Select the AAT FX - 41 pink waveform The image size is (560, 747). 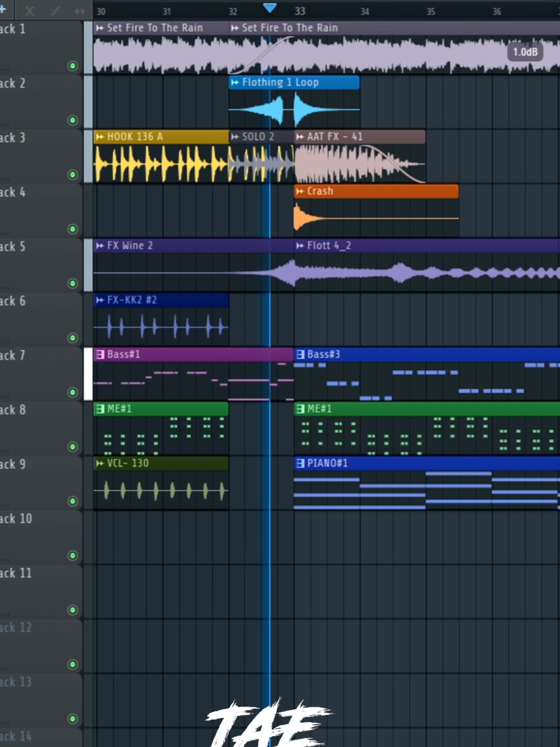click(360, 164)
